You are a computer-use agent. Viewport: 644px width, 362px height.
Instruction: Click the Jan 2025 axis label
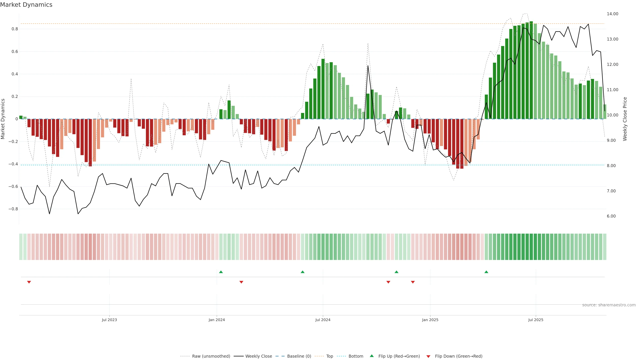point(430,320)
